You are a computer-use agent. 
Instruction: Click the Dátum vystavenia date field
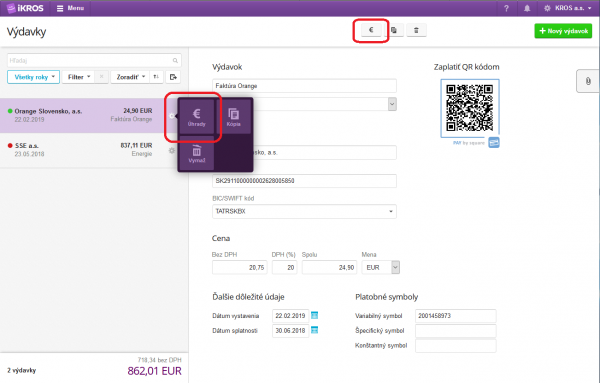coord(290,316)
